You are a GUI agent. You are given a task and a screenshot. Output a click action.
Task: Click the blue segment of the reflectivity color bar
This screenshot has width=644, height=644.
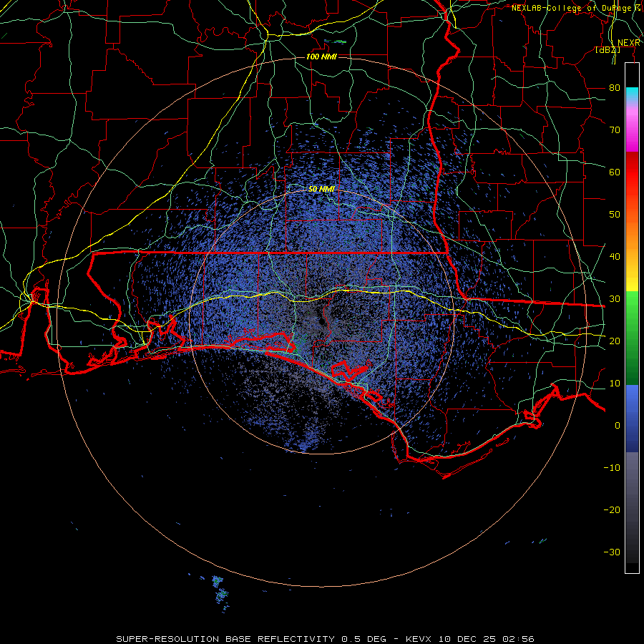click(x=632, y=418)
